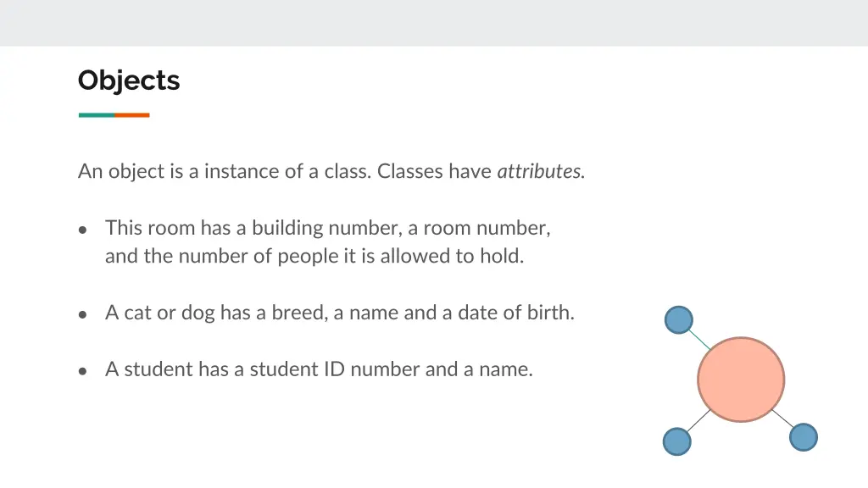Select the bottom-right blue circle node
868x488 pixels.
(x=804, y=437)
